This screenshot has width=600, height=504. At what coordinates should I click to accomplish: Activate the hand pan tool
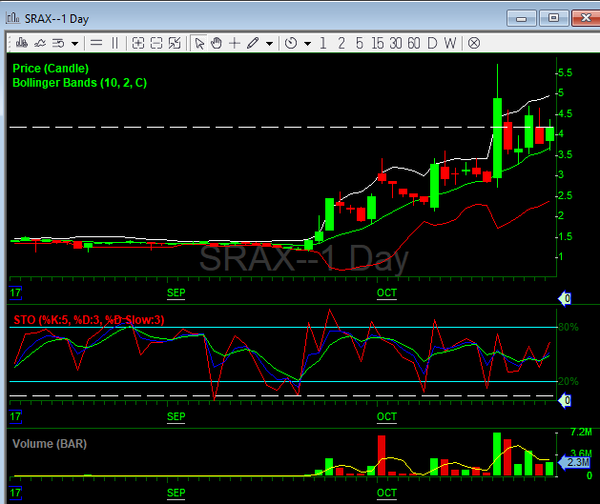tap(216, 43)
